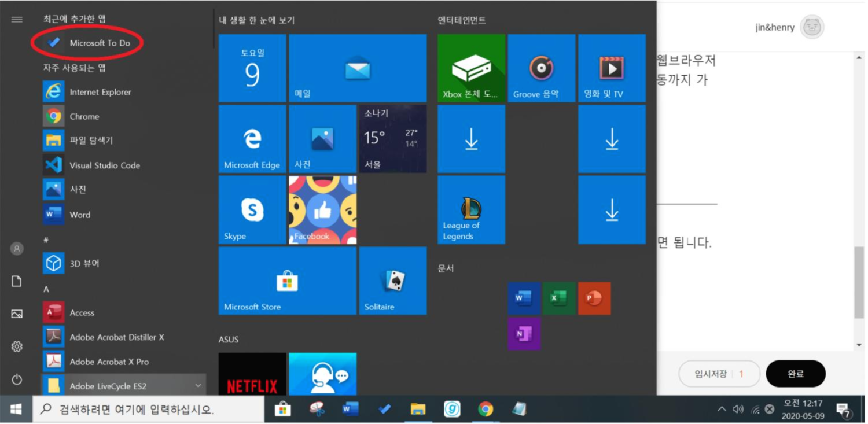Open File Explorer from the taskbar
Screen dimensions: 868x424
(418, 410)
